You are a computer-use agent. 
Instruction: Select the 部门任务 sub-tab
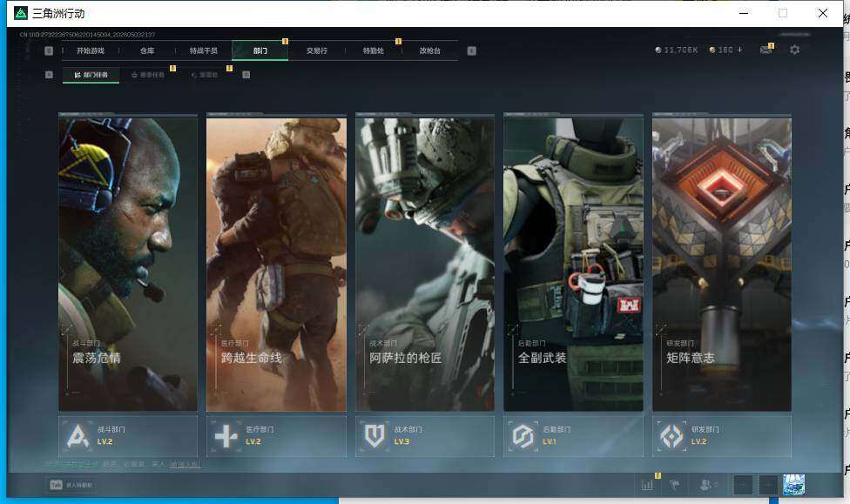91,75
